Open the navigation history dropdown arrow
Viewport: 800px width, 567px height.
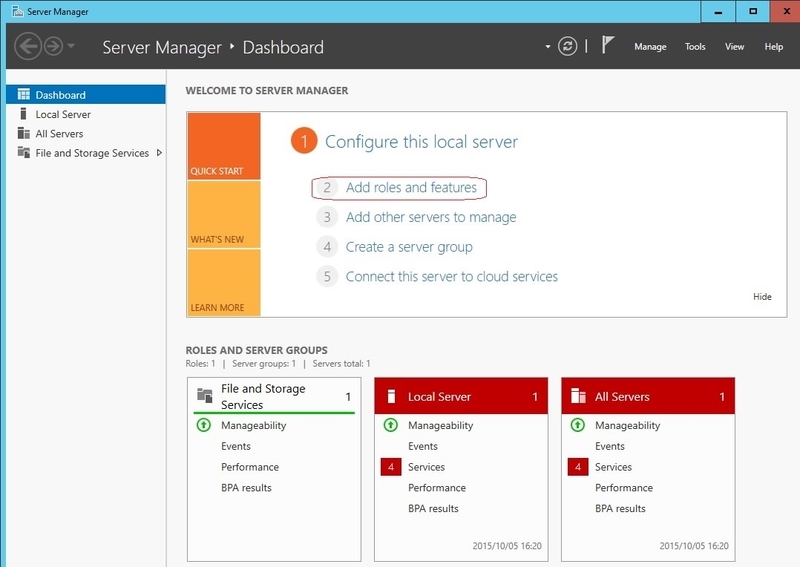[x=71, y=46]
